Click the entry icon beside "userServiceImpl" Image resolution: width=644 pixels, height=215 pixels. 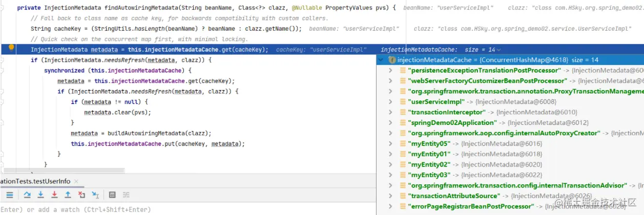403,102
